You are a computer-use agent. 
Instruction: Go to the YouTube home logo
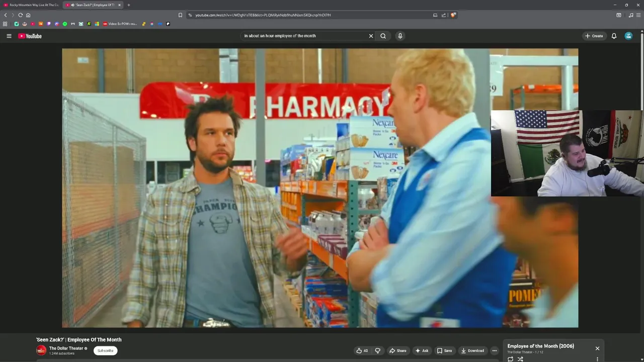tap(30, 36)
